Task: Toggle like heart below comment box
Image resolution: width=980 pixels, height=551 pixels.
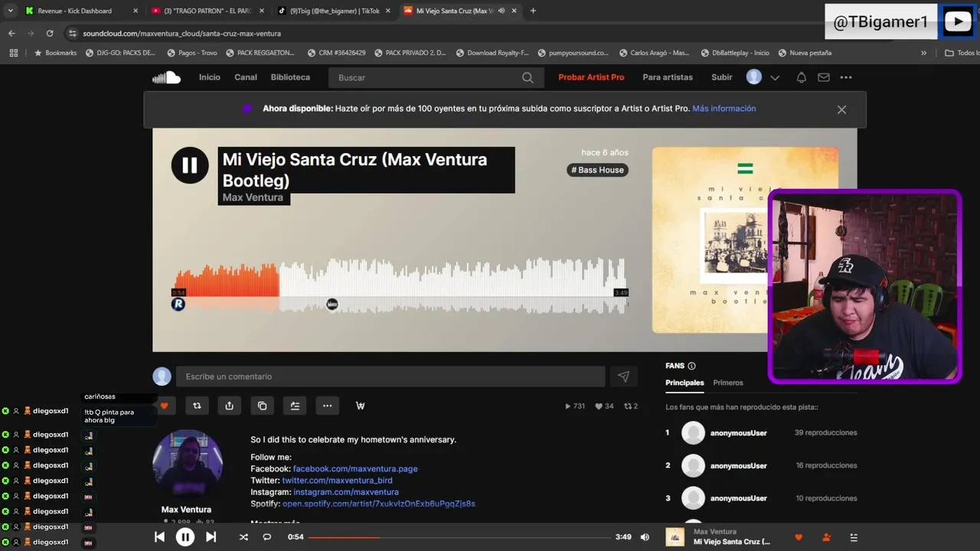Action: [164, 406]
